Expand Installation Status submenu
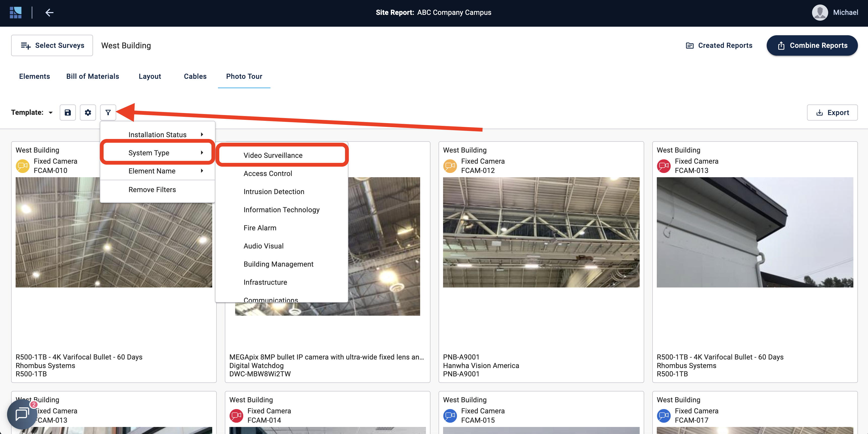The height and width of the screenshot is (434, 868). tap(157, 134)
